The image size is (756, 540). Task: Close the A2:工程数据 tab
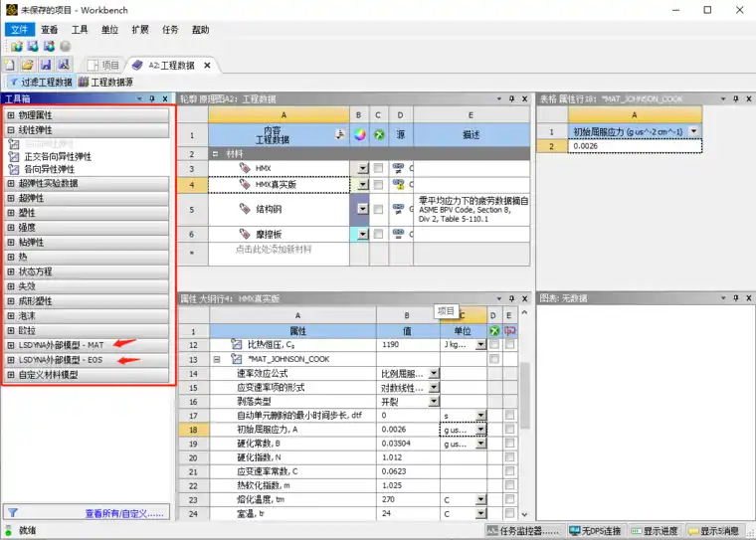pyautogui.click(x=207, y=65)
